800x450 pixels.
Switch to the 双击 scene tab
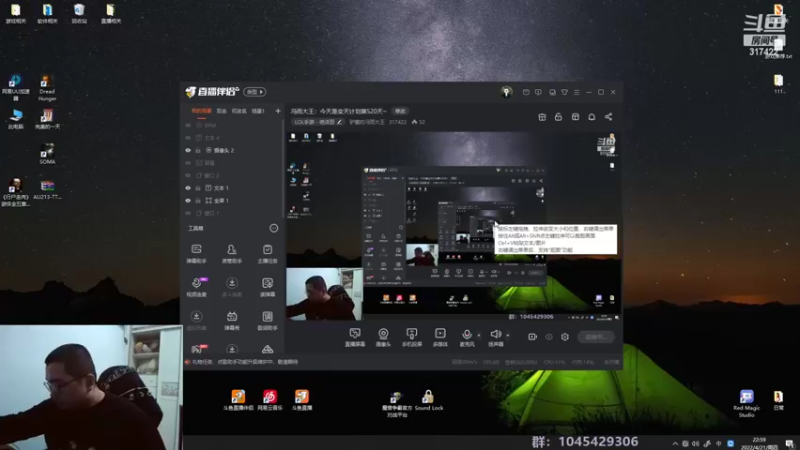[221, 111]
